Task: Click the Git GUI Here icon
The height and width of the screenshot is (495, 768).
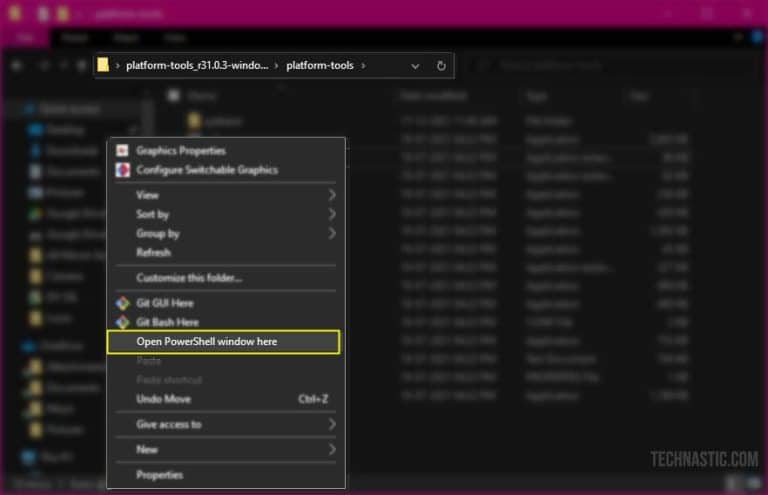Action: pyautogui.click(x=123, y=303)
